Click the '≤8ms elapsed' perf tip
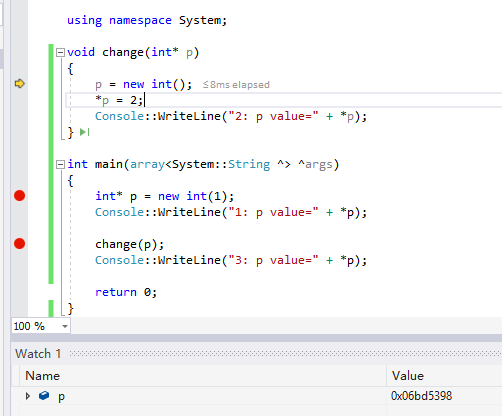This screenshot has height=416, width=502. pyautogui.click(x=236, y=85)
